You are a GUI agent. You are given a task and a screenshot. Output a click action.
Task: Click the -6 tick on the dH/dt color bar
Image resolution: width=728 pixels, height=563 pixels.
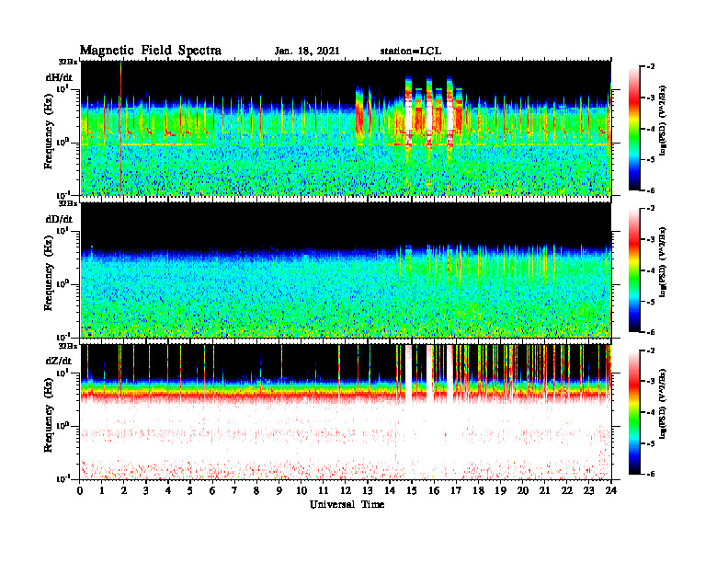pos(651,190)
